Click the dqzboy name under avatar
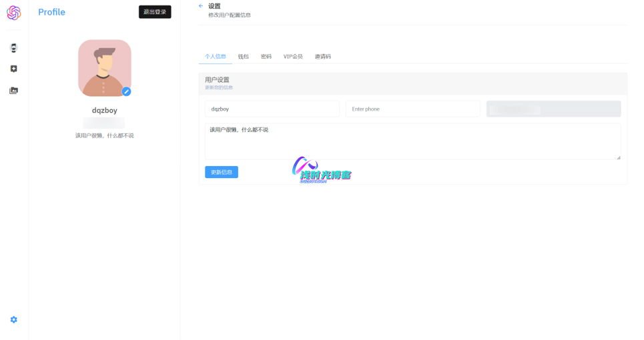This screenshot has height=340, width=644. (x=105, y=110)
